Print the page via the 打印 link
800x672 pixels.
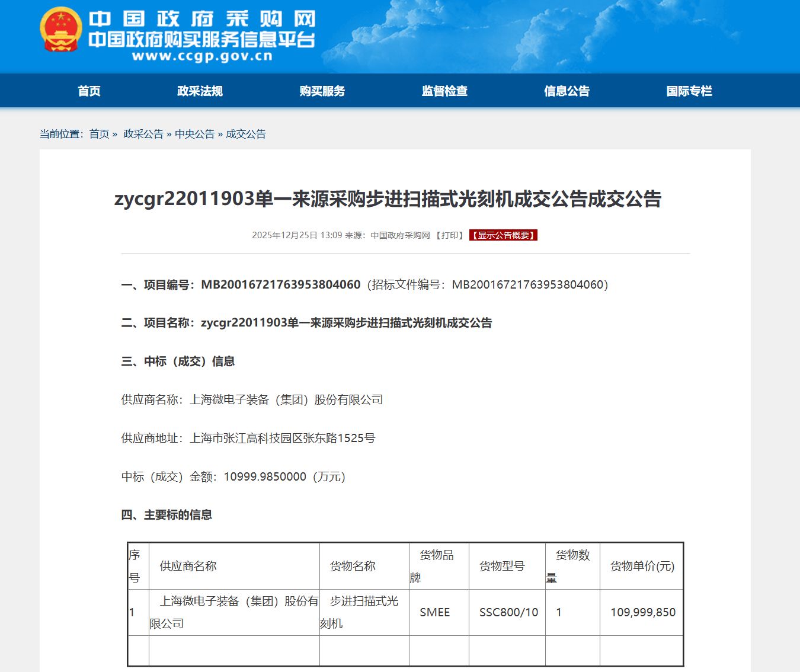click(x=450, y=235)
